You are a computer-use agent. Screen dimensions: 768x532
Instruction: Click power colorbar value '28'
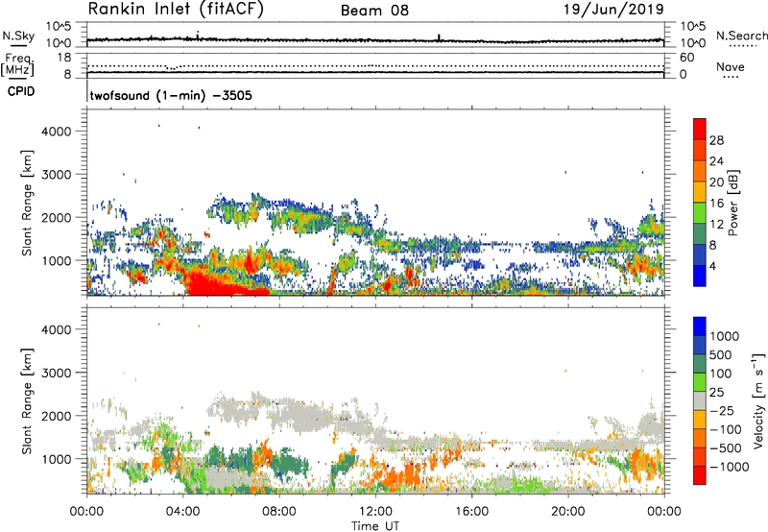716,140
